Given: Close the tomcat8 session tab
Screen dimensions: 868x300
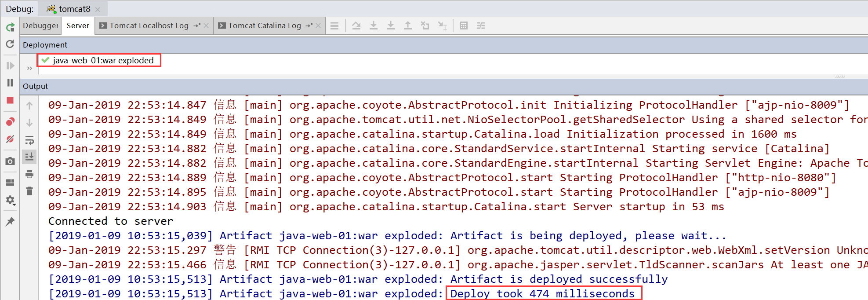Looking at the screenshot, I should pos(98,9).
